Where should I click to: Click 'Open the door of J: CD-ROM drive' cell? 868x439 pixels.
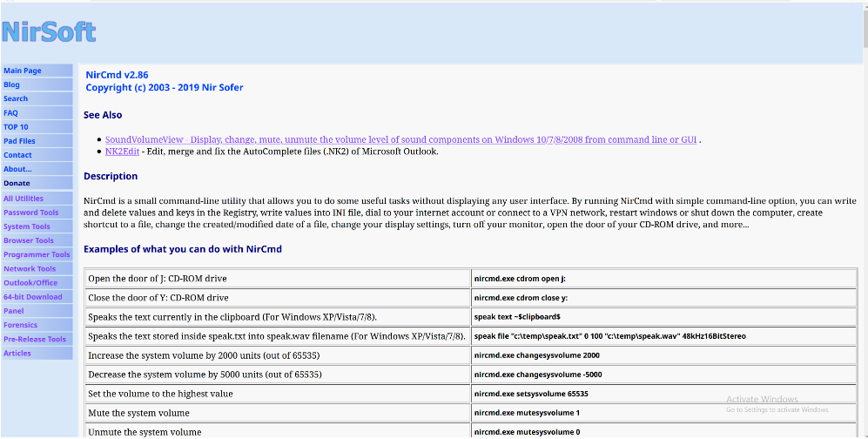pos(278,279)
